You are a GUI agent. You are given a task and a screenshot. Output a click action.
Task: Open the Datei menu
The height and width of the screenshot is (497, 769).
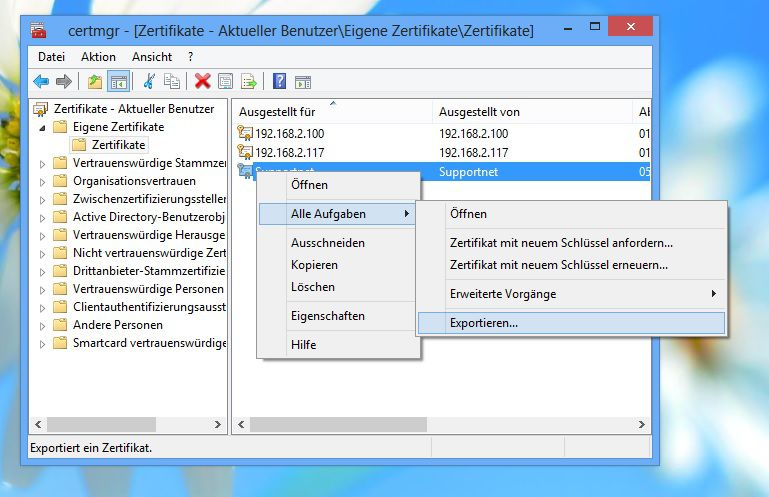tap(51, 57)
